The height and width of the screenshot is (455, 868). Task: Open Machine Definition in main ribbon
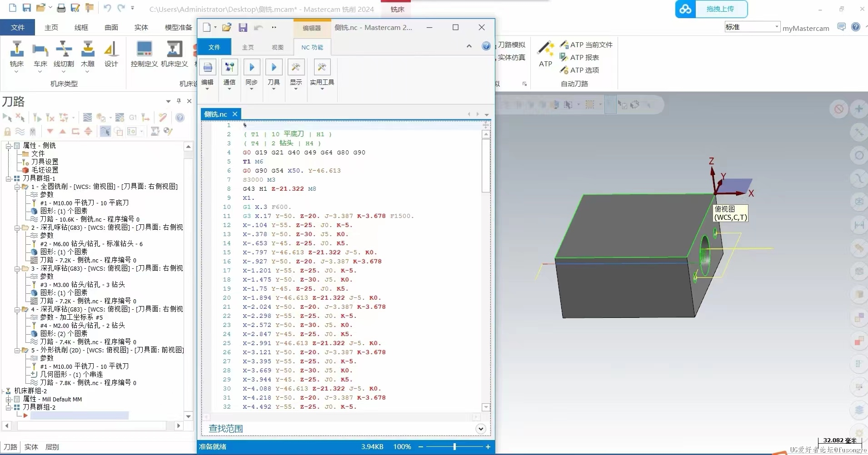[174, 54]
